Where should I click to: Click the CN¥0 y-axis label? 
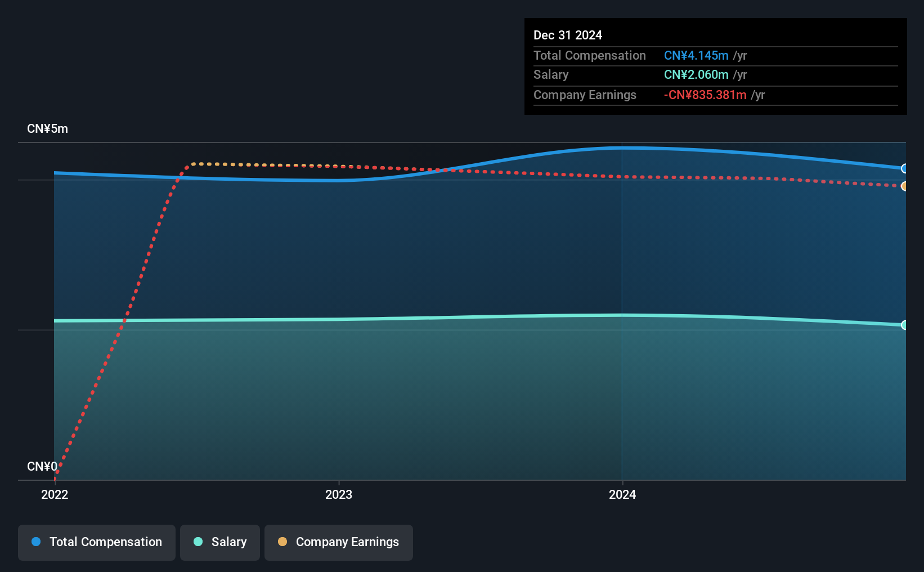pos(42,466)
